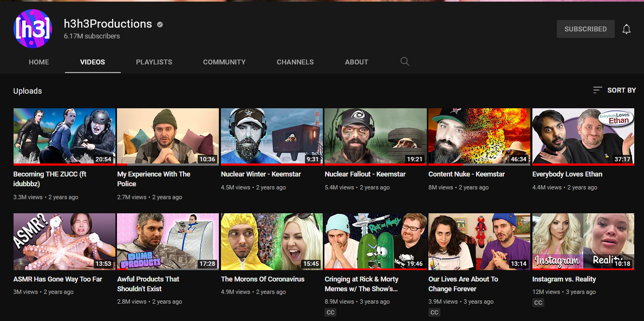The image size is (644, 321).
Task: Open 'ASMR Has Gone Way Too Far' title
Action: [x=57, y=279]
